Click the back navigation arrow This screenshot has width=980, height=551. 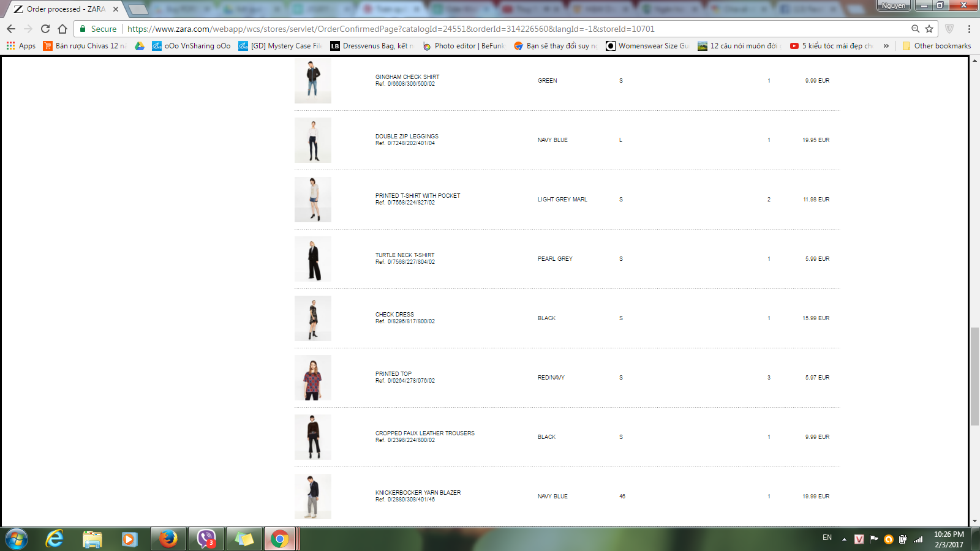click(11, 29)
